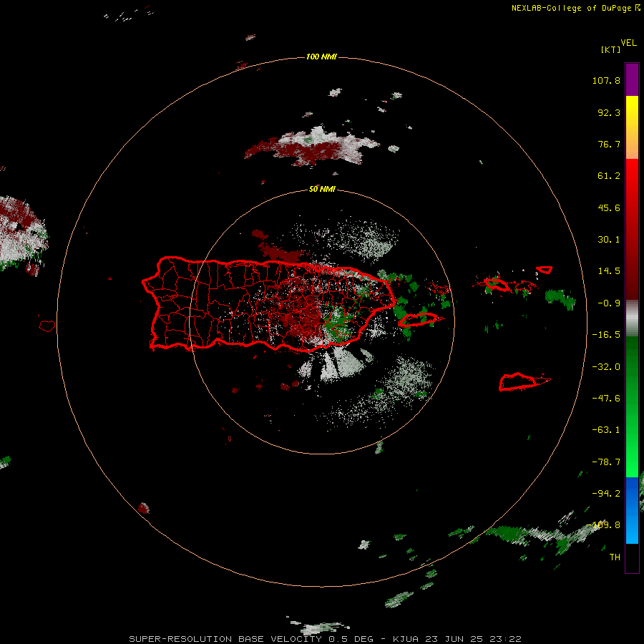644x644 pixels.
Task: Pick the blue segment of the color bar
Action: (632, 510)
